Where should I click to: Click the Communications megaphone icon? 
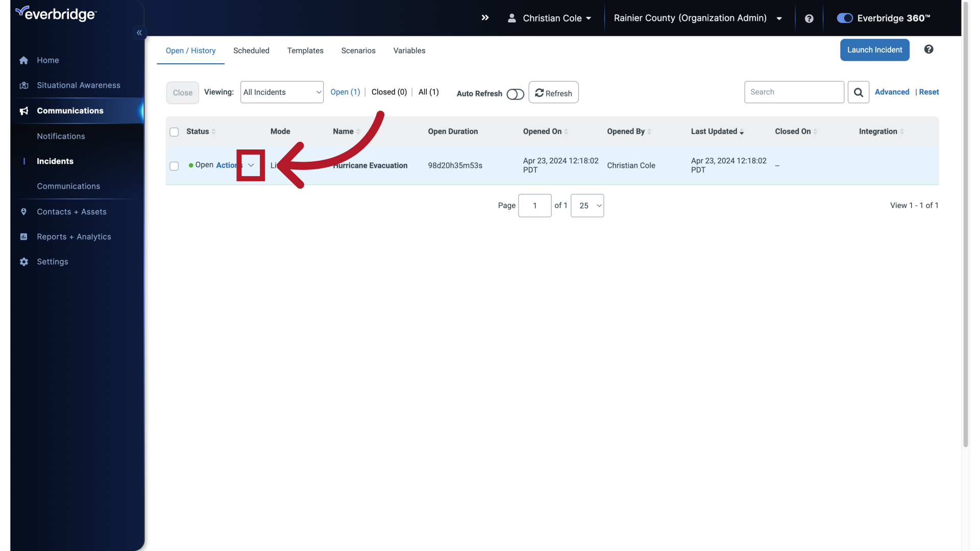pos(23,111)
